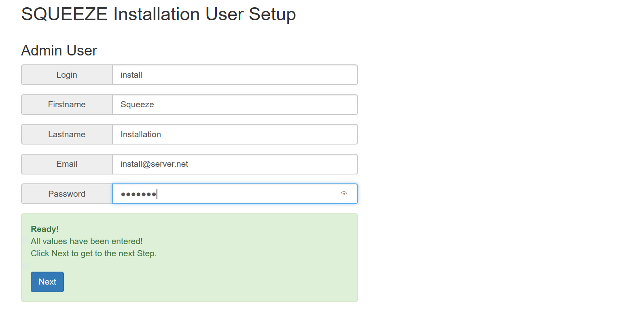This screenshot has height=319, width=644.
Task: Click the Firstname field label
Action: tap(67, 104)
